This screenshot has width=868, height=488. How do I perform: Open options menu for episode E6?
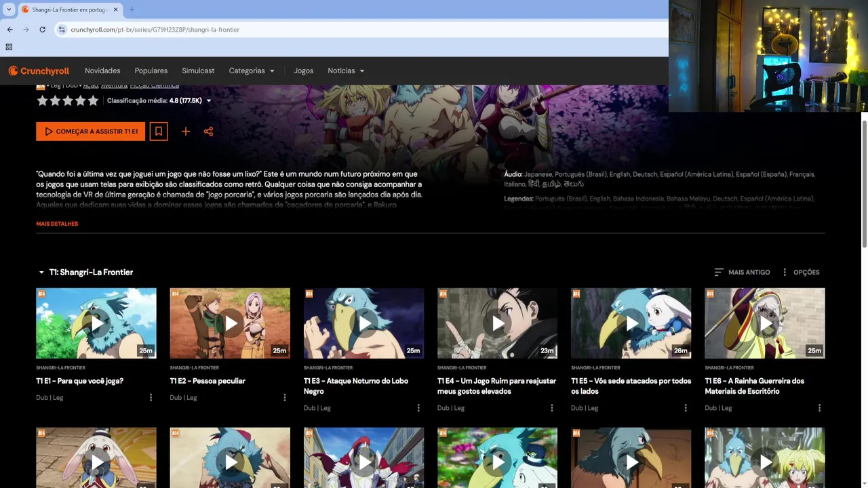[819, 408]
